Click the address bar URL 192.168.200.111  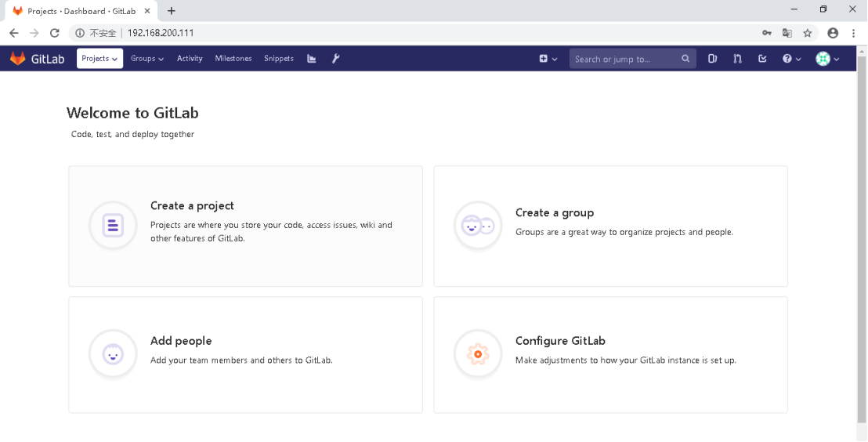[x=161, y=33]
